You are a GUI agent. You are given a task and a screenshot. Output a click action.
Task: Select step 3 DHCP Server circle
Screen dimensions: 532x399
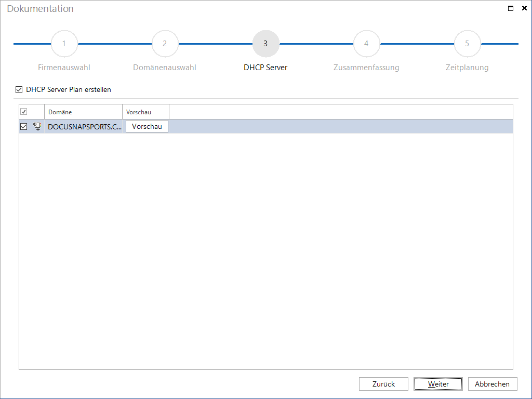point(265,44)
